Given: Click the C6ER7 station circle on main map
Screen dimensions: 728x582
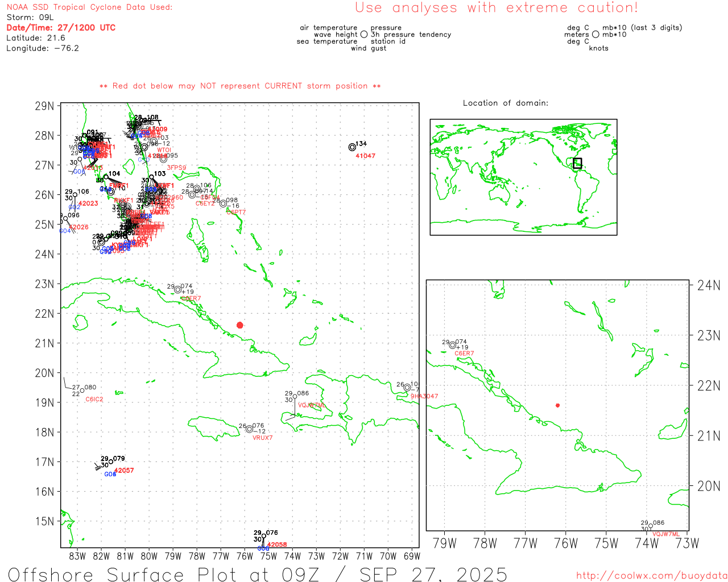Looking at the screenshot, I should click(177, 290).
